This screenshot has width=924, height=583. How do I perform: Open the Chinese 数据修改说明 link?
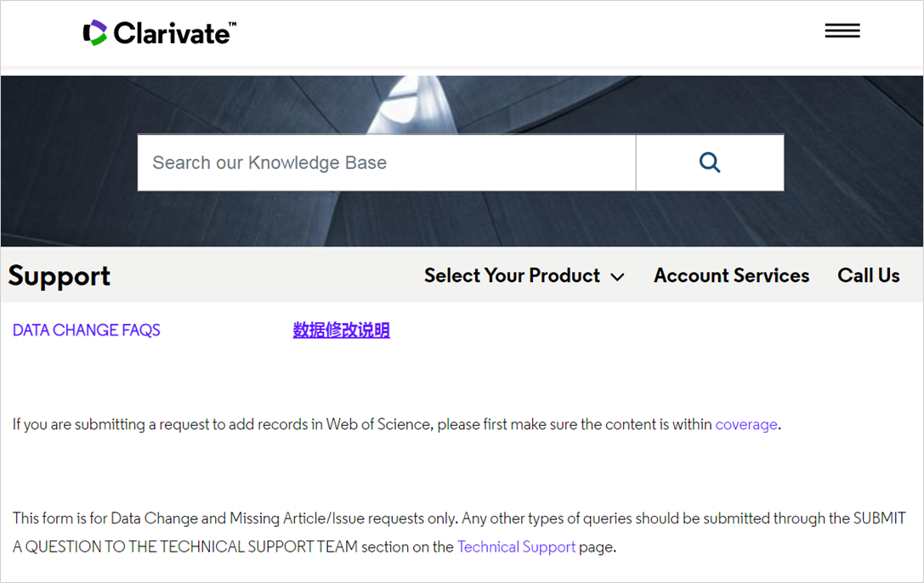pos(341,331)
